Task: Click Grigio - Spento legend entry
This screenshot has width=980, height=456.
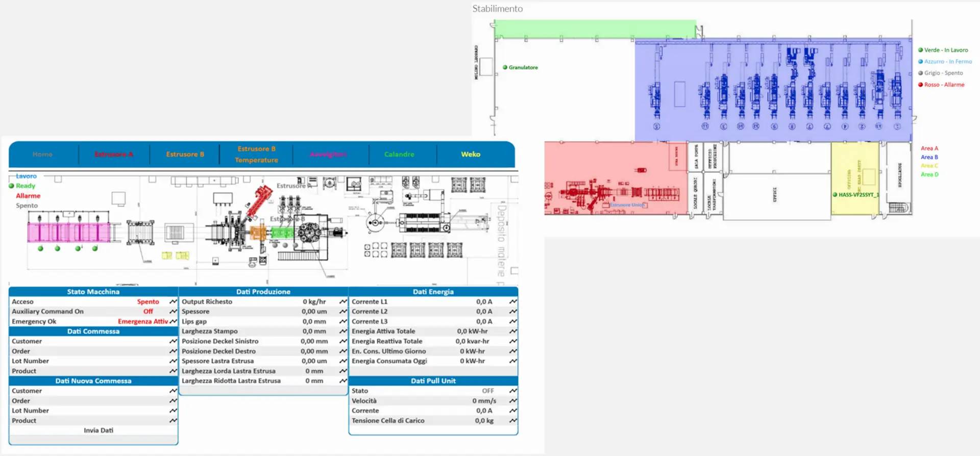Action: (x=941, y=73)
